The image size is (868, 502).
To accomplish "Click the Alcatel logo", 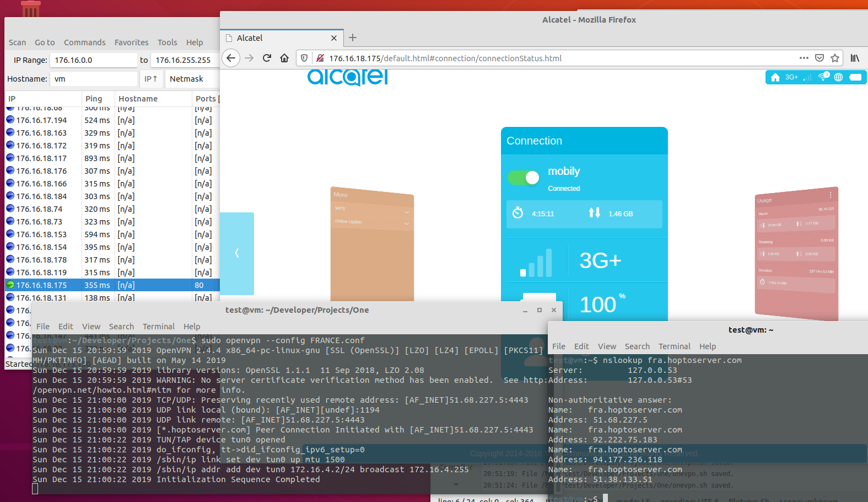I will (x=348, y=78).
